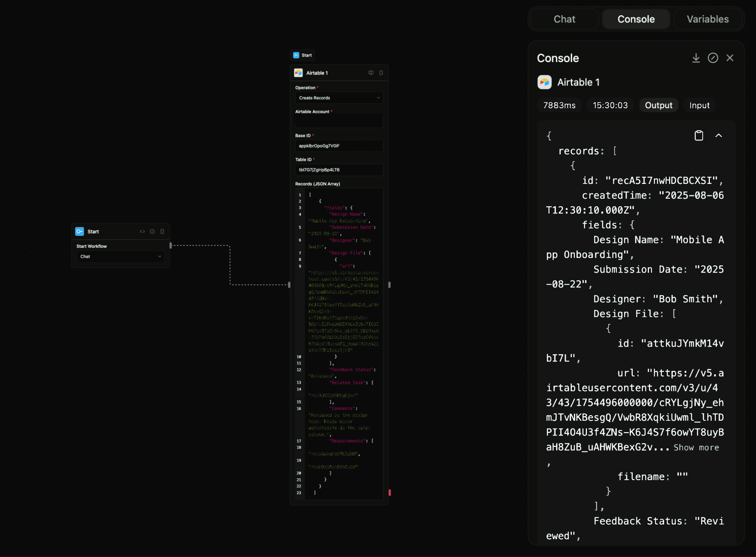Click inside the Base ID input field

coord(339,146)
